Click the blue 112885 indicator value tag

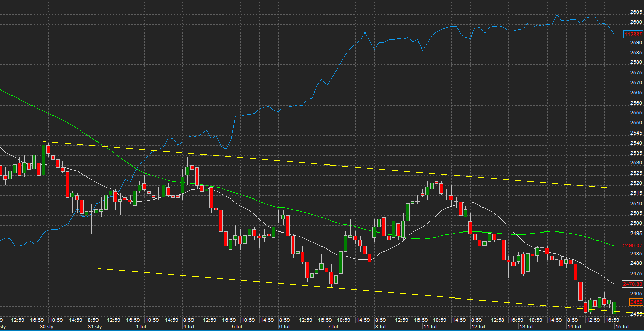(x=633, y=35)
